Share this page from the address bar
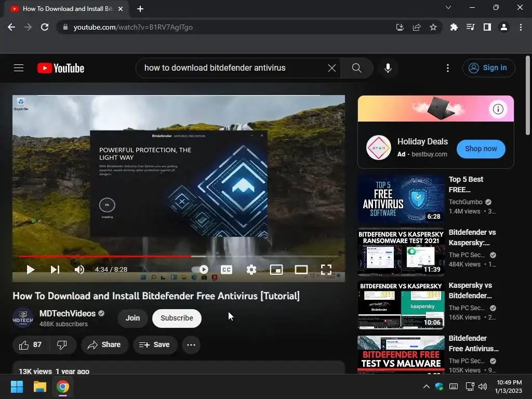This screenshot has height=399, width=532. 417,27
